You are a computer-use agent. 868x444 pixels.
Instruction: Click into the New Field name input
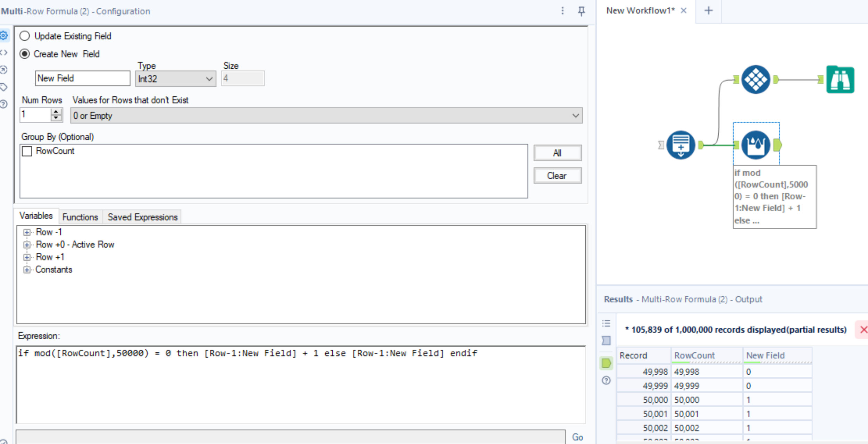(x=82, y=78)
